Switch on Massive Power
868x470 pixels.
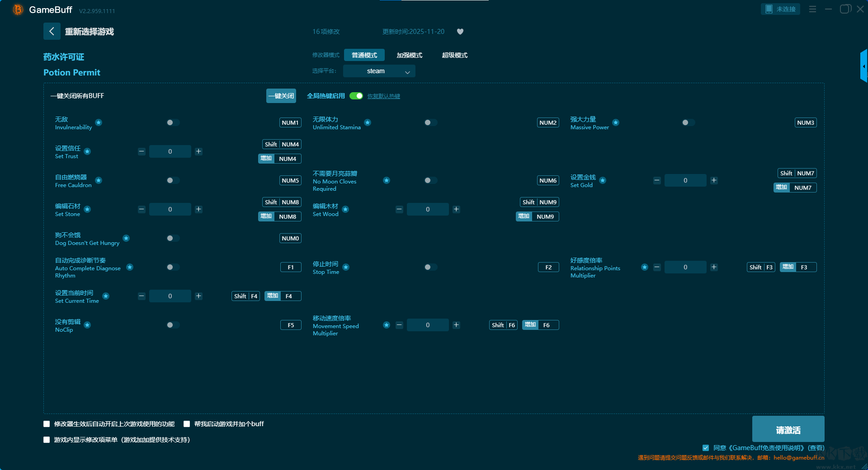click(688, 122)
